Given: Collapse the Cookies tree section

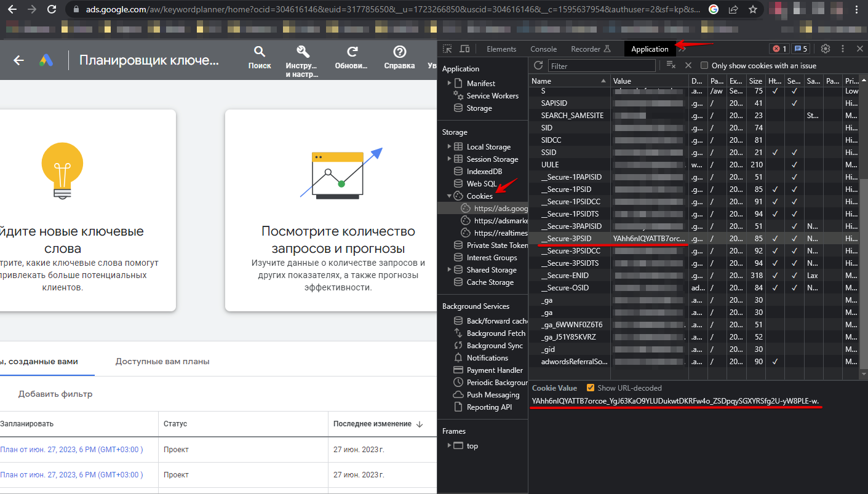Looking at the screenshot, I should 450,196.
